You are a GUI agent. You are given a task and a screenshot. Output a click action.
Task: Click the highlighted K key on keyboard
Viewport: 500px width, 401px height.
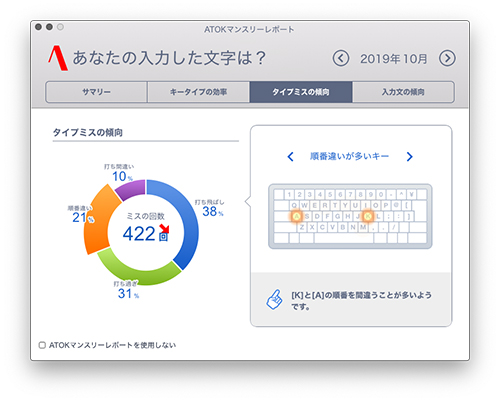pyautogui.click(x=368, y=216)
